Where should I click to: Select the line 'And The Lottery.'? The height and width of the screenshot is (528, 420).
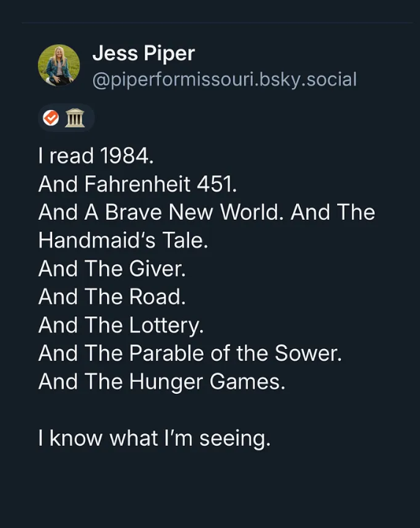pyautogui.click(x=121, y=326)
